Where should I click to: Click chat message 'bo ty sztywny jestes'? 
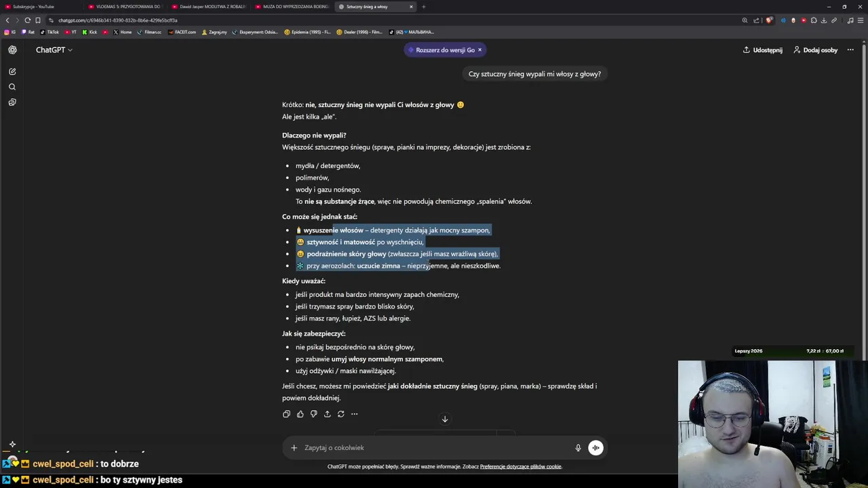coord(141,480)
